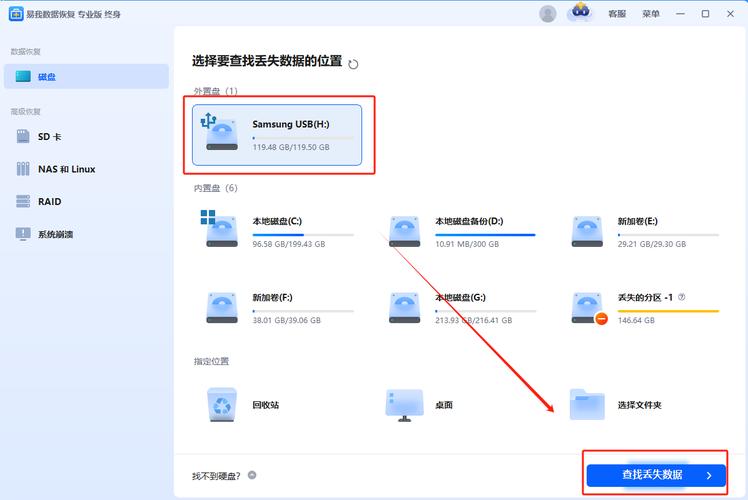Viewport: 748px width, 500px height.
Task: Click the 本地磁盘(C:) name text
Action: coord(277,221)
